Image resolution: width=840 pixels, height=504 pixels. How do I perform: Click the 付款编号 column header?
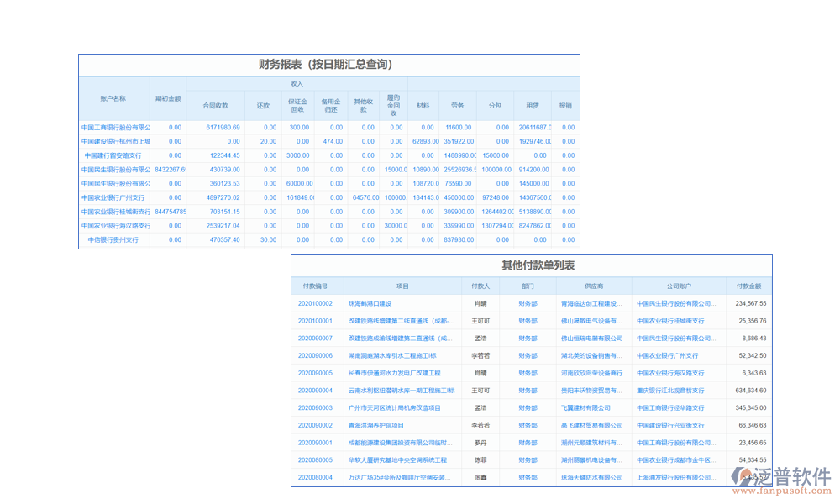[316, 286]
